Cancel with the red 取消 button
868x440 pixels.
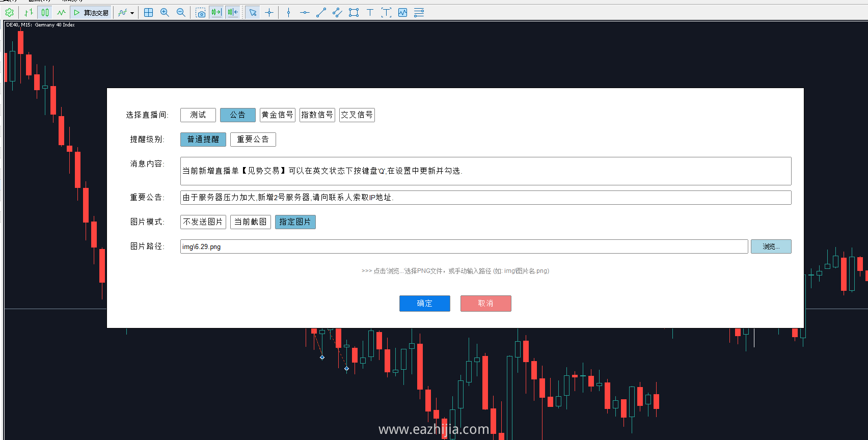click(x=486, y=304)
